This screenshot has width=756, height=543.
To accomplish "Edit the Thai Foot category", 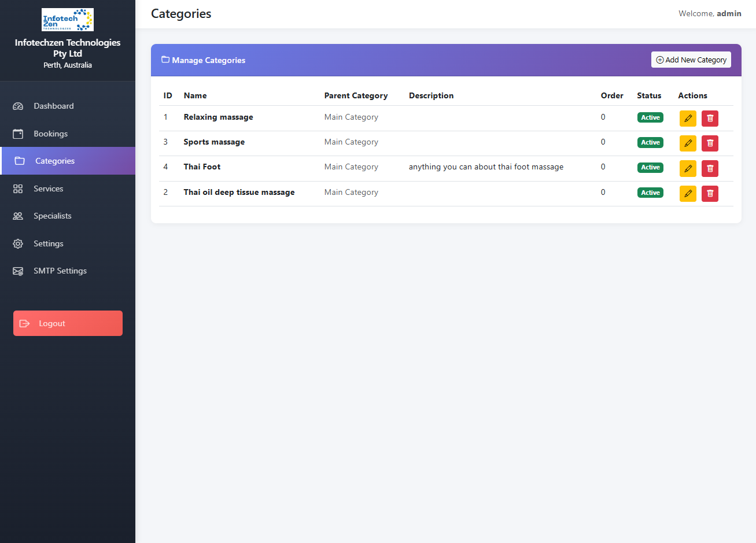I will pyautogui.click(x=688, y=168).
